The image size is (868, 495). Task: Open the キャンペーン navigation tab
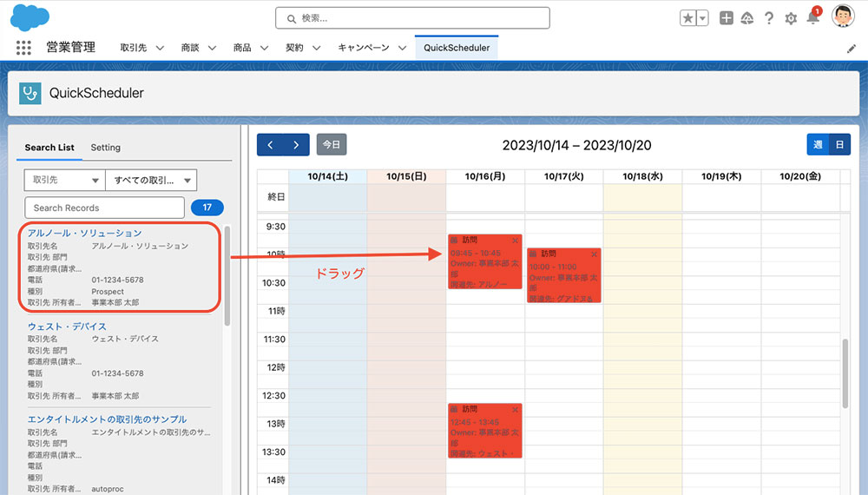pos(364,48)
